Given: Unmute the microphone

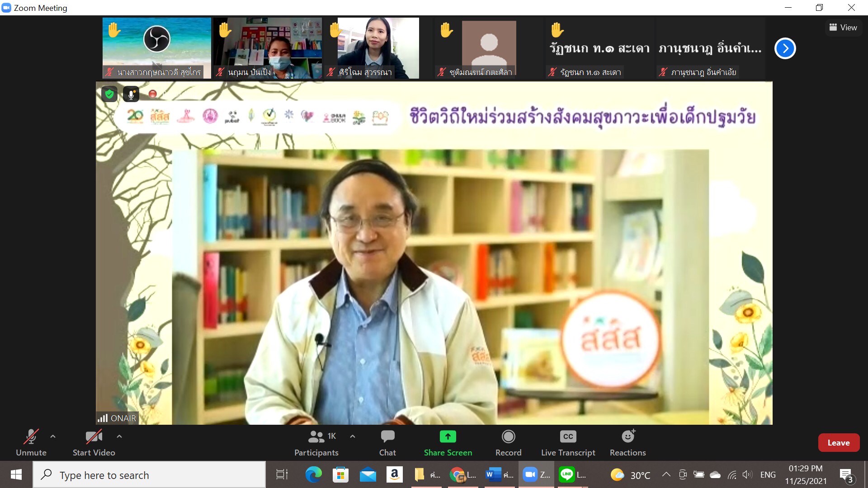Looking at the screenshot, I should tap(31, 442).
